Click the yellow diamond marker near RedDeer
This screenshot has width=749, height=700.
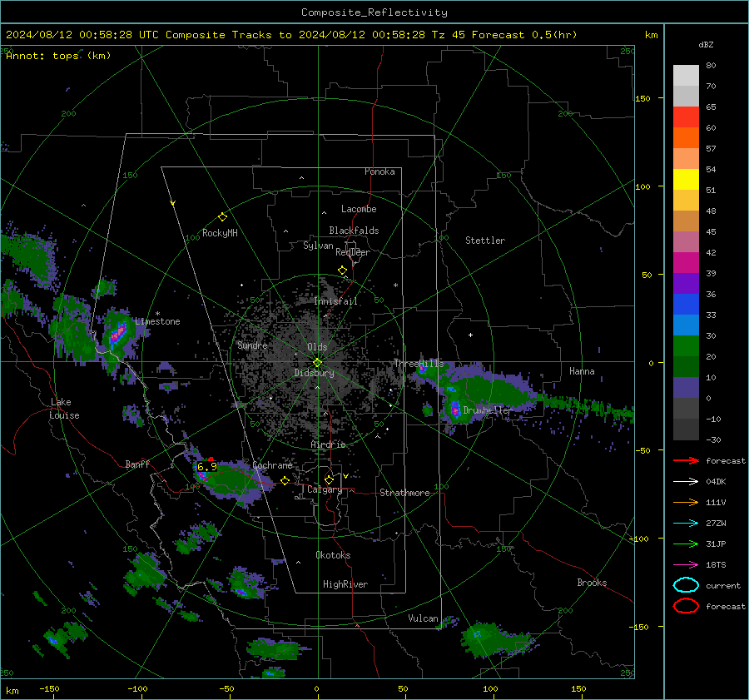pyautogui.click(x=343, y=271)
